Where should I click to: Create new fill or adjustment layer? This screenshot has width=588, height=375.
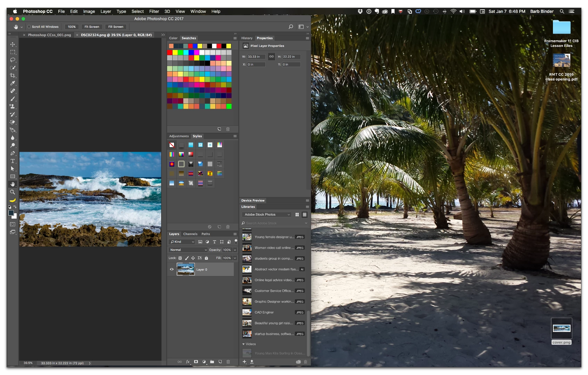[204, 361]
